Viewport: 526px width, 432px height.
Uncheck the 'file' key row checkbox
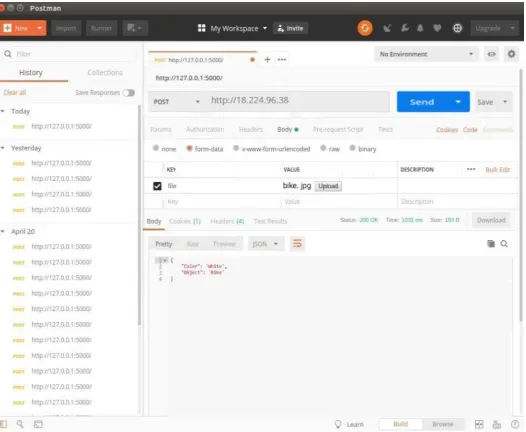coord(157,186)
